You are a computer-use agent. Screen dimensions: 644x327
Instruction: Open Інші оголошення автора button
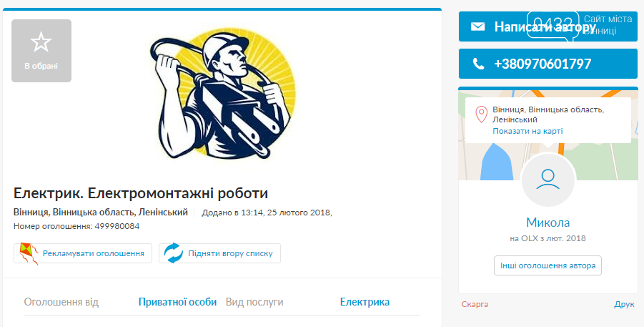pos(548,265)
